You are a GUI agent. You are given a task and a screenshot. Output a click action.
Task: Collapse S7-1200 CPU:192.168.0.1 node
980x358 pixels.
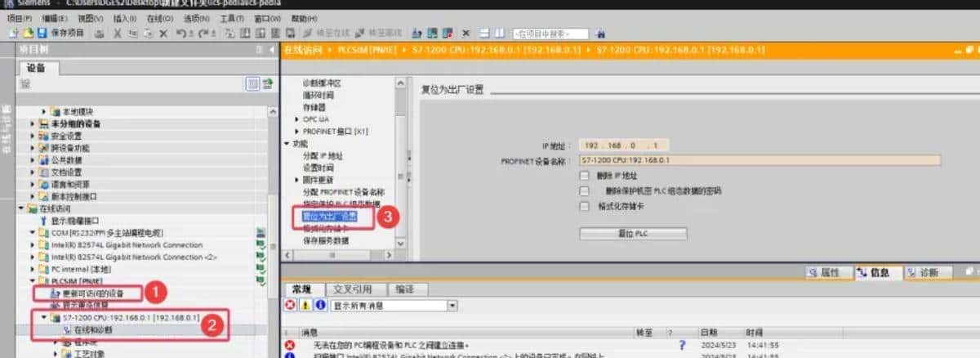coord(44,316)
